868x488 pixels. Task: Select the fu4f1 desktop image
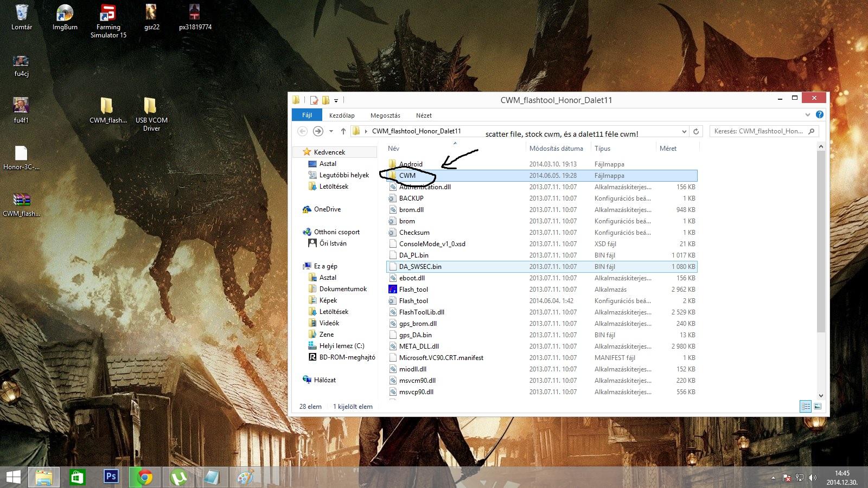[x=21, y=110]
